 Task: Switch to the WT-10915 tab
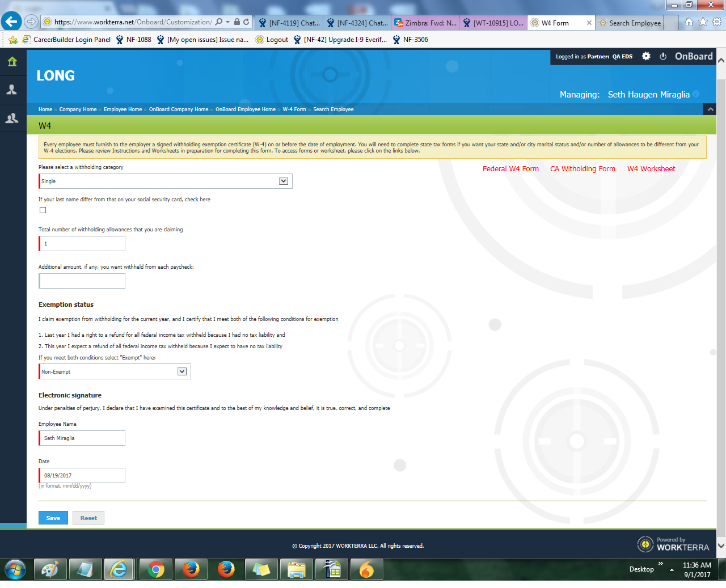493,23
